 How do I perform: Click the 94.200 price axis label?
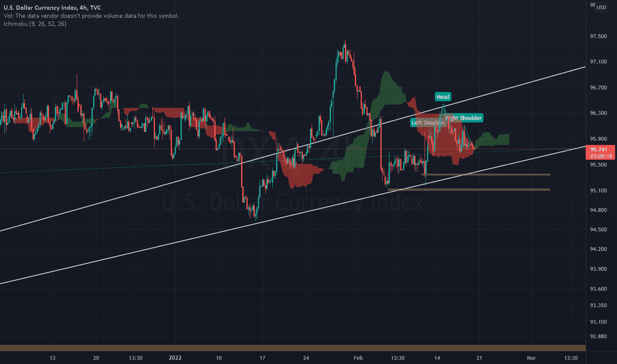(x=598, y=249)
